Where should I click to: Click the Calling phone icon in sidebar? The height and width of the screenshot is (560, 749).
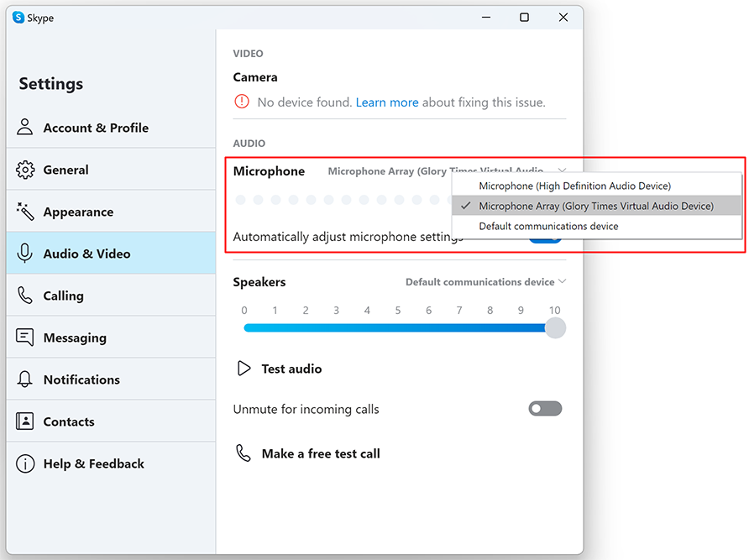[25, 296]
